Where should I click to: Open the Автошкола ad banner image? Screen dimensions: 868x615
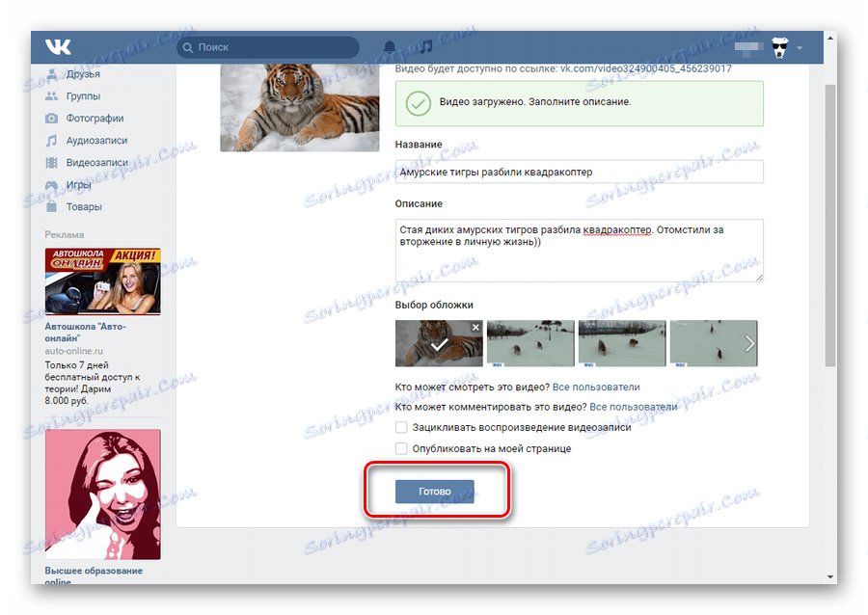click(x=103, y=281)
